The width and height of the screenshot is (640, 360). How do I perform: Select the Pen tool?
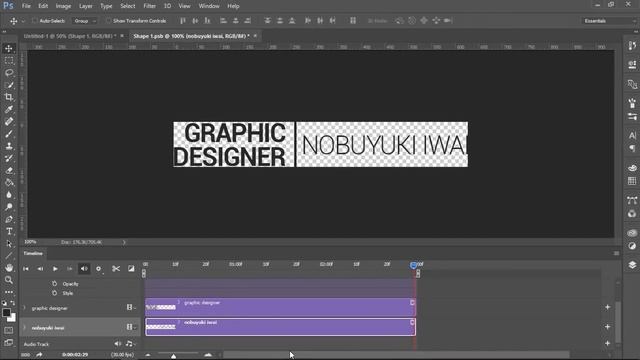click(9, 219)
